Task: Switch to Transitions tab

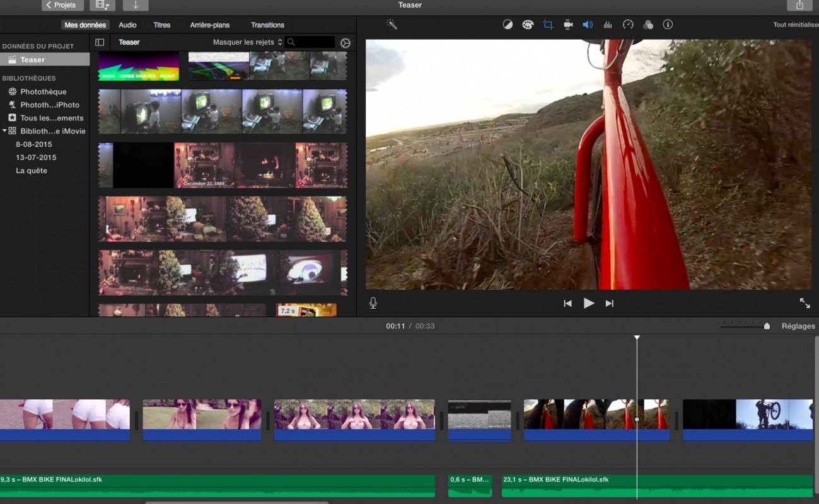Action: pyautogui.click(x=267, y=25)
